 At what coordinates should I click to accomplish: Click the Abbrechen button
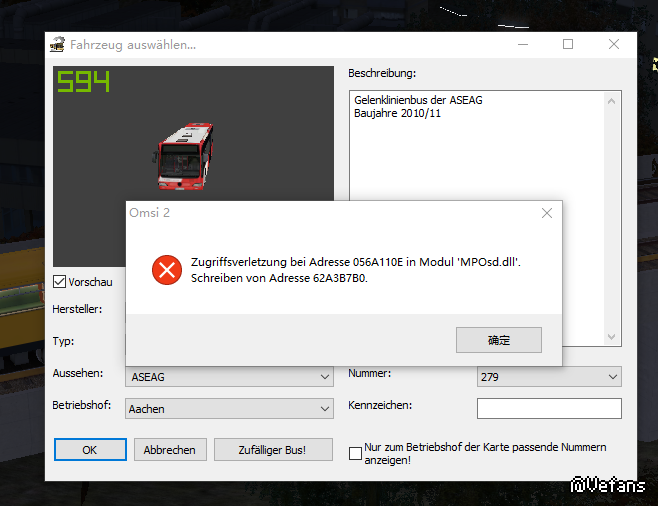[170, 450]
